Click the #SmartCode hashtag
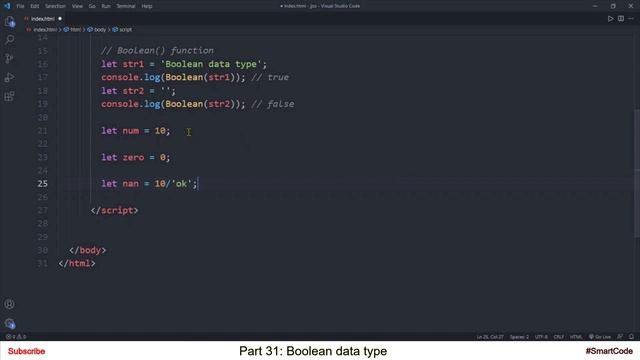Screen dimensions: 640x360 609,351
